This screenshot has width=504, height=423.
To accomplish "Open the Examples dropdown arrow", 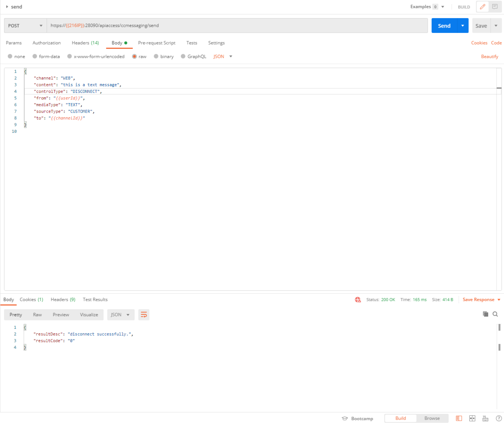I will [x=443, y=7].
